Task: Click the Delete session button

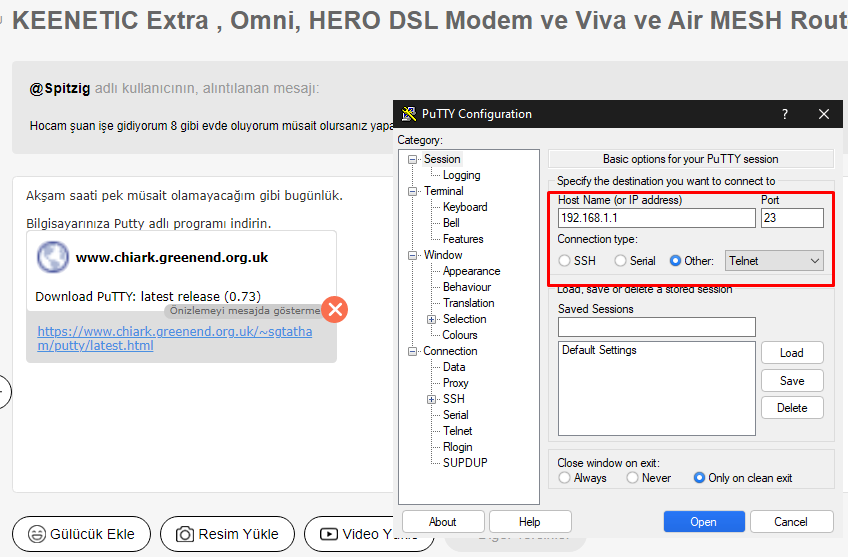Action: point(792,408)
